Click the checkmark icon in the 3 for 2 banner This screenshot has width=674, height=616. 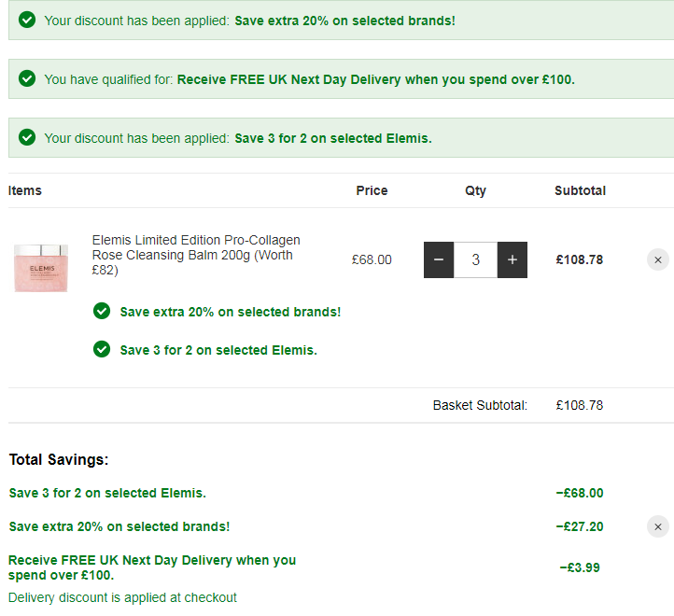coord(27,137)
